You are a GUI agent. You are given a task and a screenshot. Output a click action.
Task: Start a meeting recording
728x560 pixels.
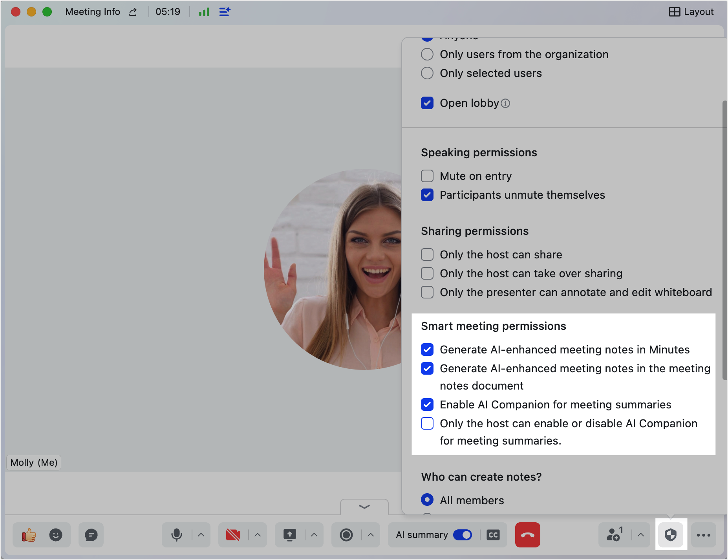point(346,534)
